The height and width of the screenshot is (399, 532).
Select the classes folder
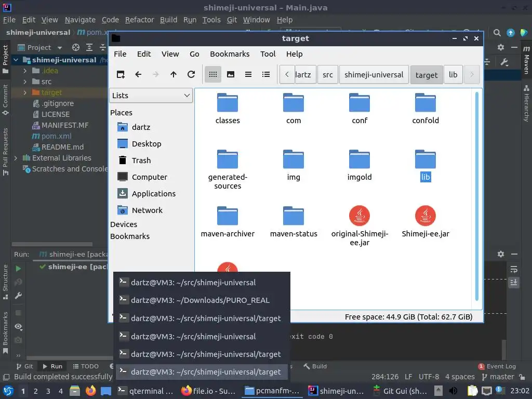pos(228,109)
